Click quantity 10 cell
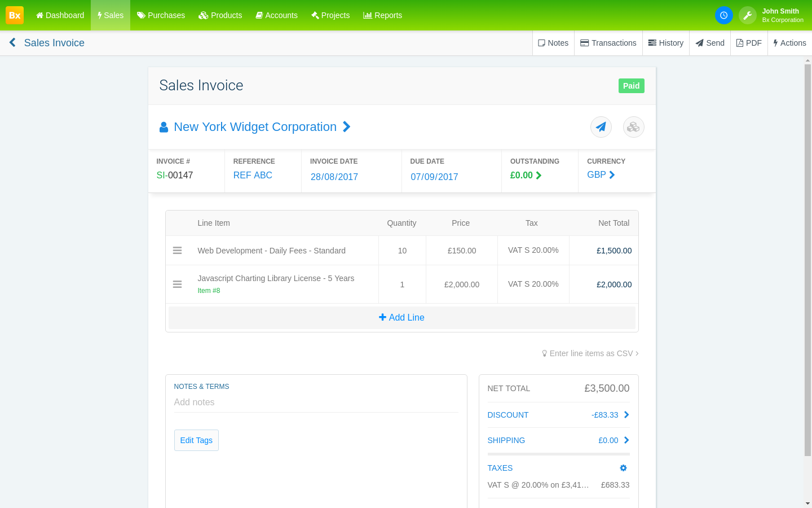 402,251
